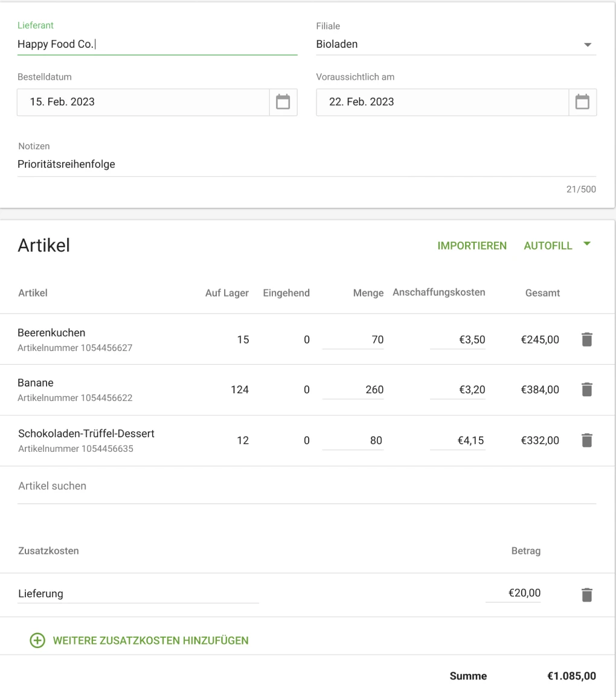
Task: Click WEITERE ZUSATZKOSTEN HINZUFÜGEN link
Action: point(150,640)
